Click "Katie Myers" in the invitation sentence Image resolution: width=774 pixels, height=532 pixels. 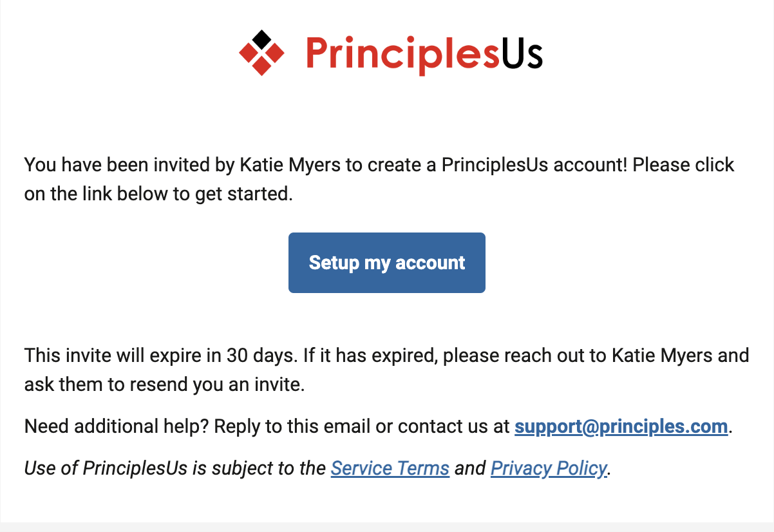click(291, 165)
